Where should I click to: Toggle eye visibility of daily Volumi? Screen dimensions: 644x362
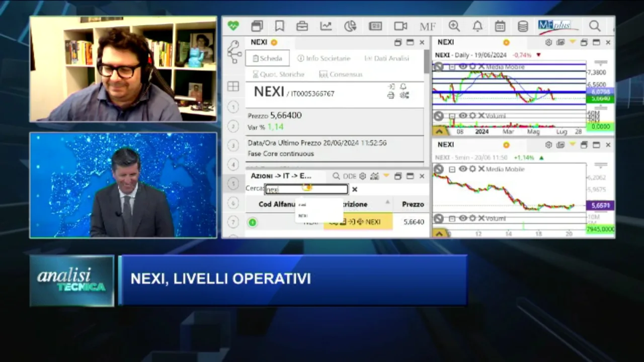463,116
